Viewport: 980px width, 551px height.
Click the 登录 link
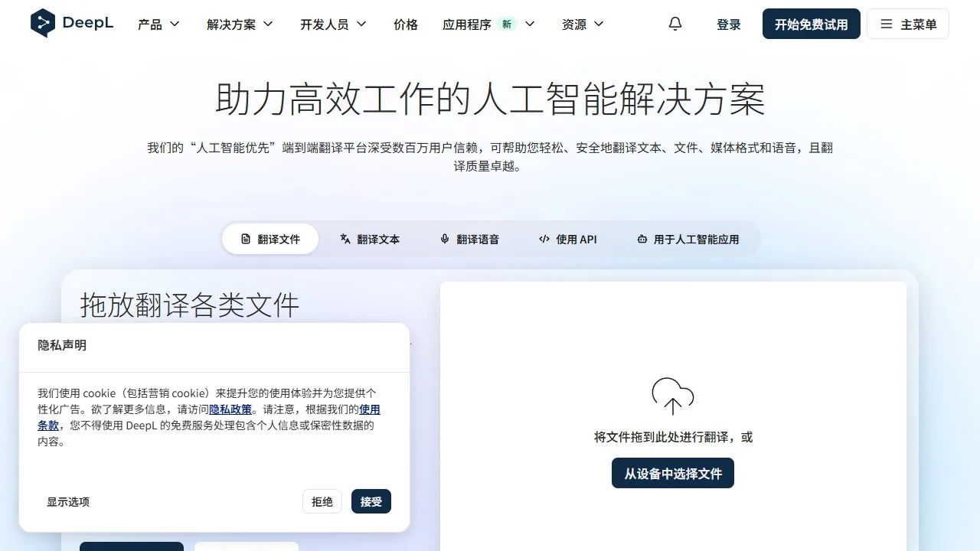point(729,24)
